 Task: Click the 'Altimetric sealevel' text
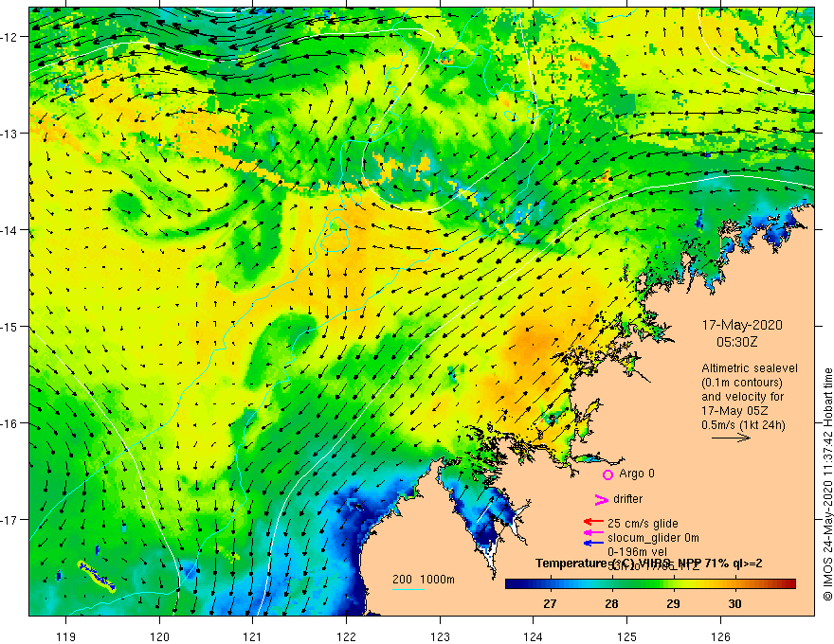pos(750,368)
